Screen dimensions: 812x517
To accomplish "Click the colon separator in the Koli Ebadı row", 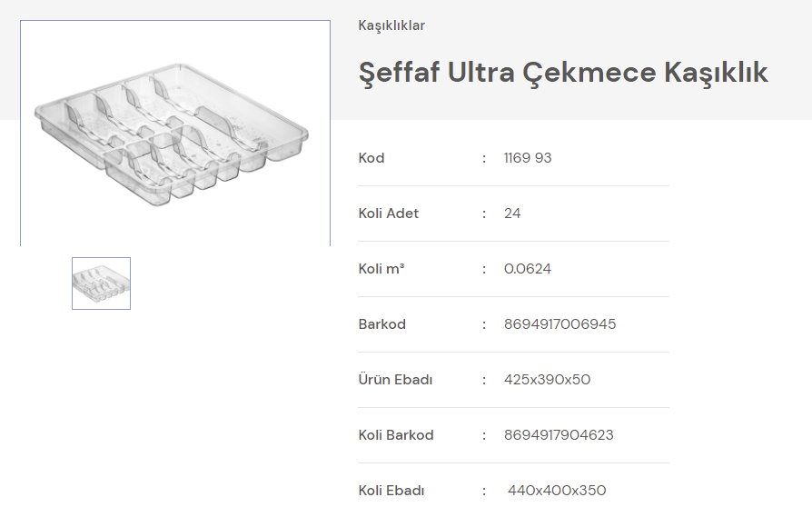I will (484, 491).
